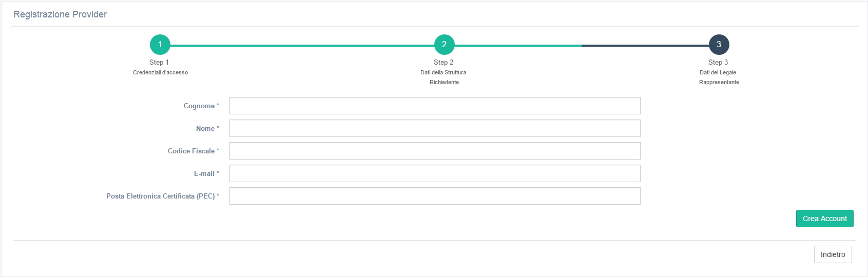This screenshot has height=277, width=868.
Task: Click the "Posta Elettronica Certificata (PEC)" label
Action: coord(162,196)
